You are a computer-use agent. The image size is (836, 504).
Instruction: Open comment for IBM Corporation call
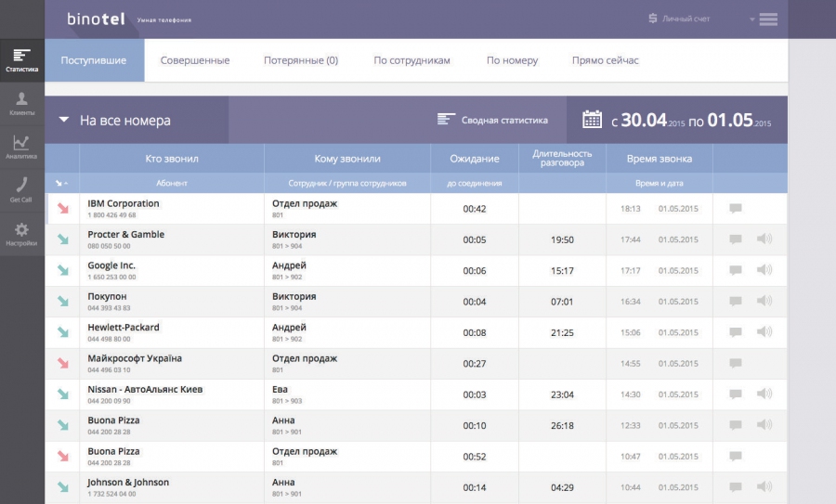coord(736,208)
